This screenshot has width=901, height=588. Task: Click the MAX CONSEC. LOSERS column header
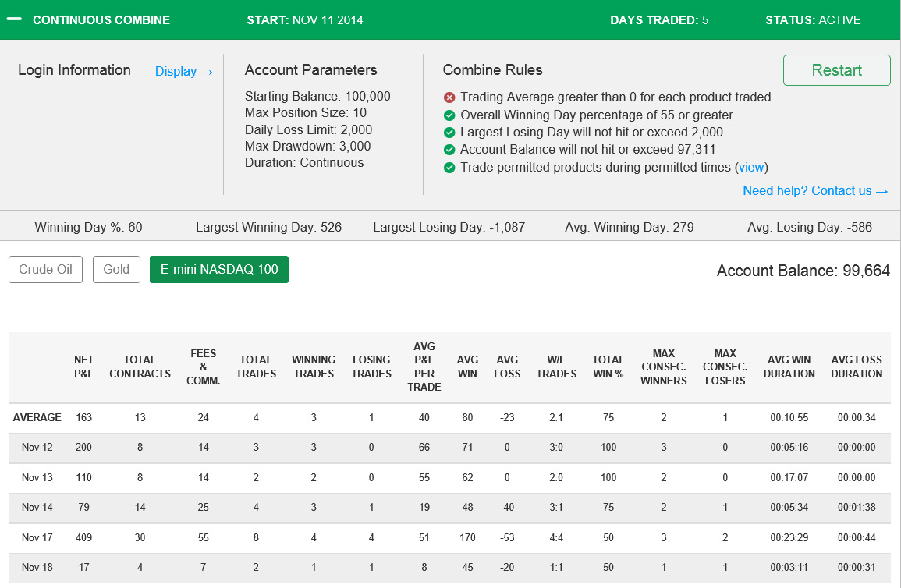pyautogui.click(x=725, y=367)
